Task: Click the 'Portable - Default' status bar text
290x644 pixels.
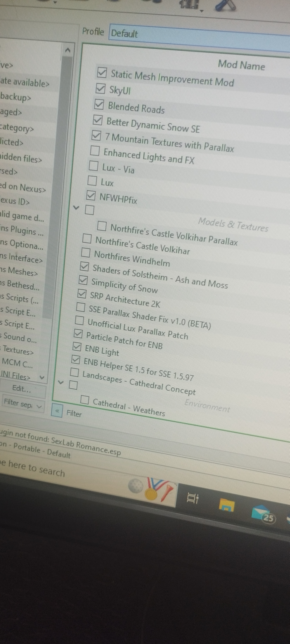Action: click(42, 451)
